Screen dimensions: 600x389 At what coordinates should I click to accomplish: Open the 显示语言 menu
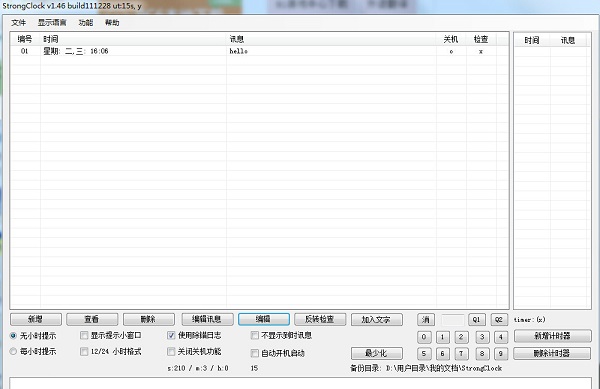(x=52, y=23)
